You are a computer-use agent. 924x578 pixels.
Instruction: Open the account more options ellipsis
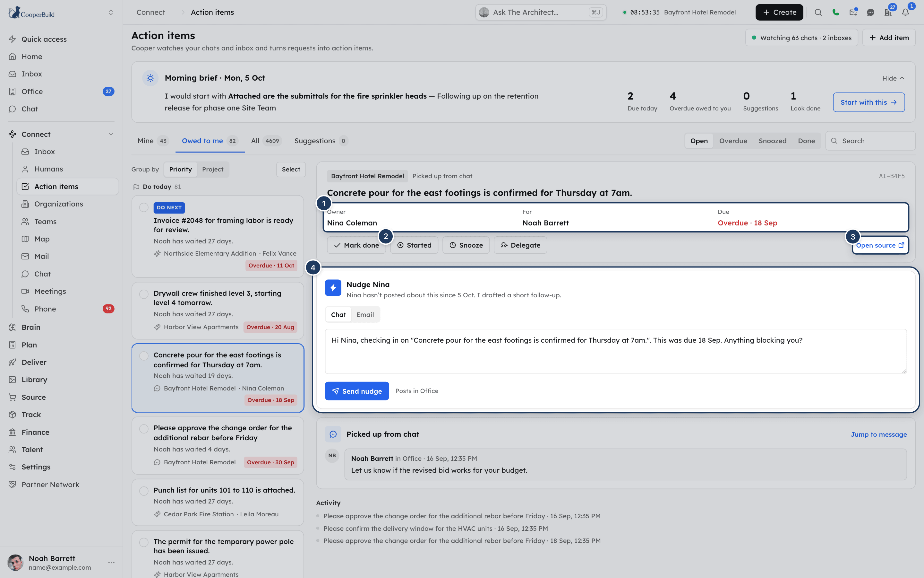click(111, 563)
